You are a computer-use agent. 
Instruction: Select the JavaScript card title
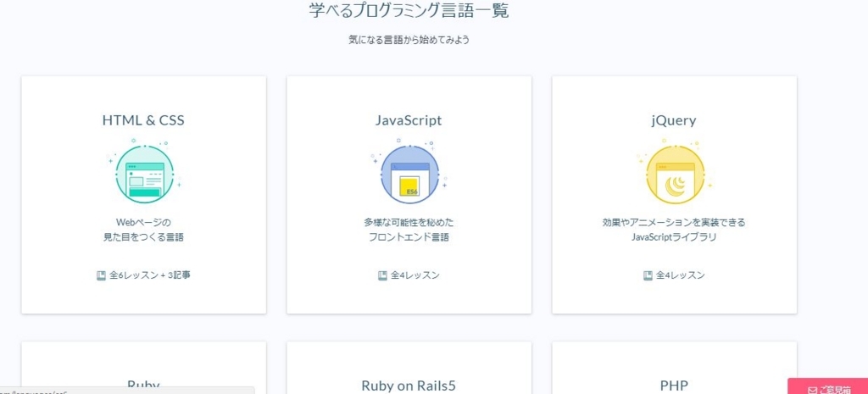coord(409,120)
